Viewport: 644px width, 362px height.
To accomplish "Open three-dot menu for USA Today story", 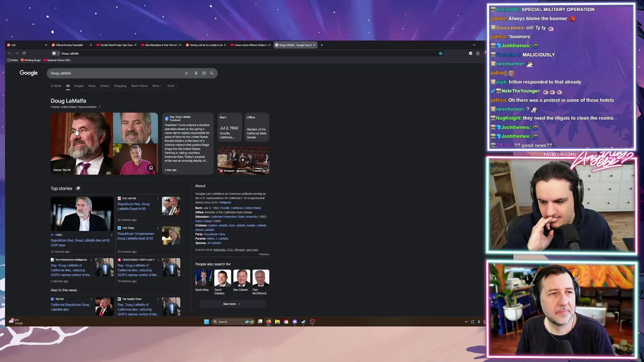I will click(x=159, y=228).
